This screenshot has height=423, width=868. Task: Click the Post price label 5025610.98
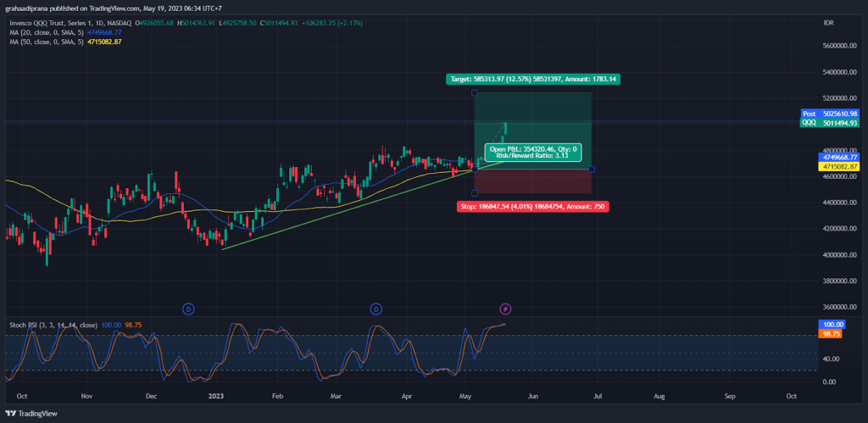point(829,114)
